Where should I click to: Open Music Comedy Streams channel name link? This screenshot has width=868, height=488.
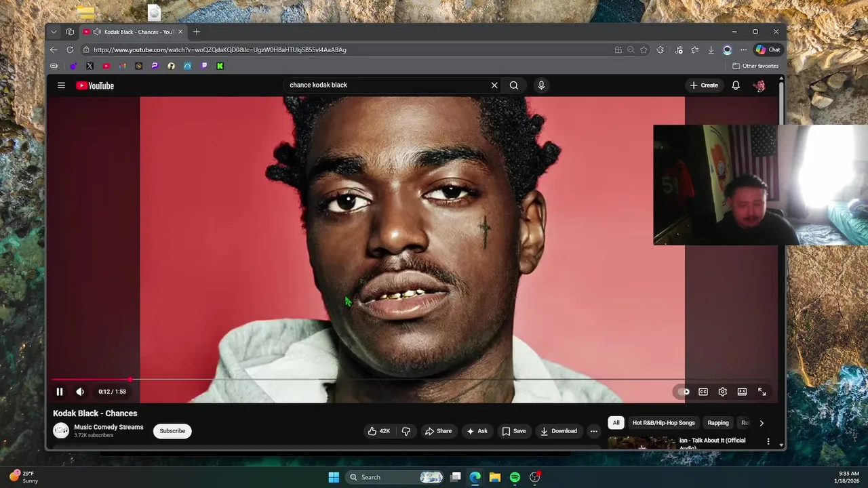tap(108, 427)
